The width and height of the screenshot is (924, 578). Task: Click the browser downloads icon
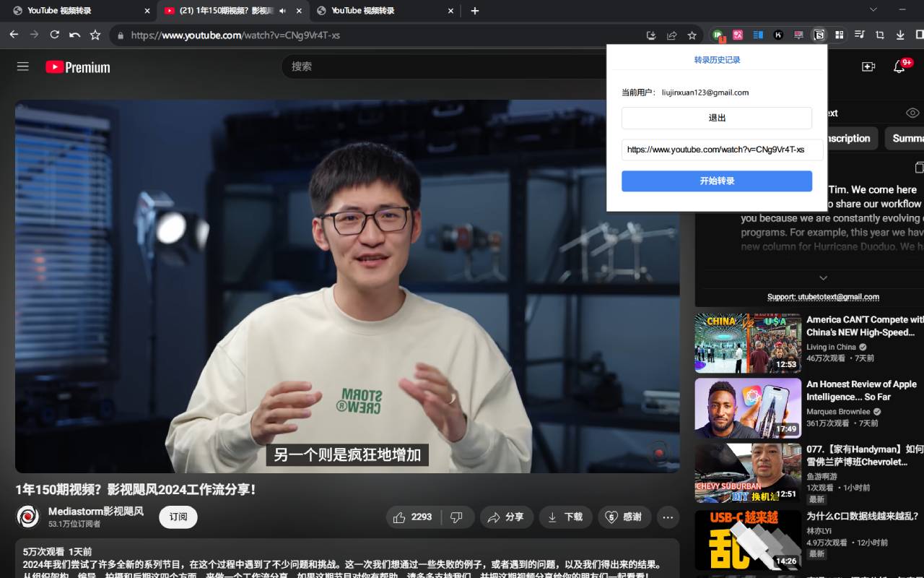900,34
